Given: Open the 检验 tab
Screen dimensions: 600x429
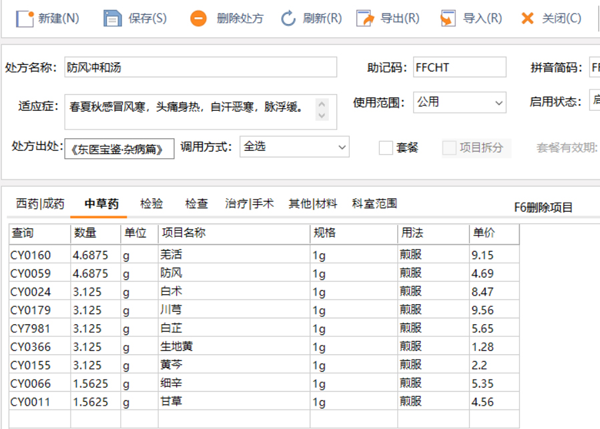Looking at the screenshot, I should [152, 204].
